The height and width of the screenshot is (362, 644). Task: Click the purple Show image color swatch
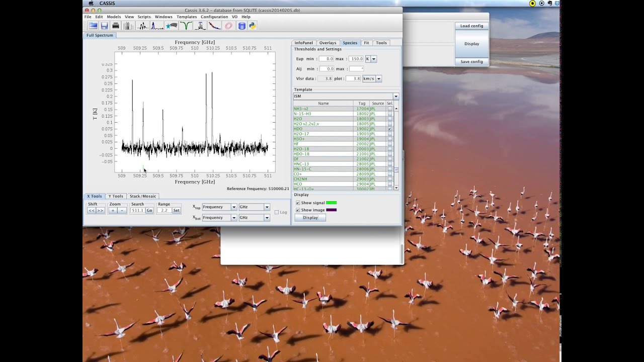pyautogui.click(x=331, y=210)
